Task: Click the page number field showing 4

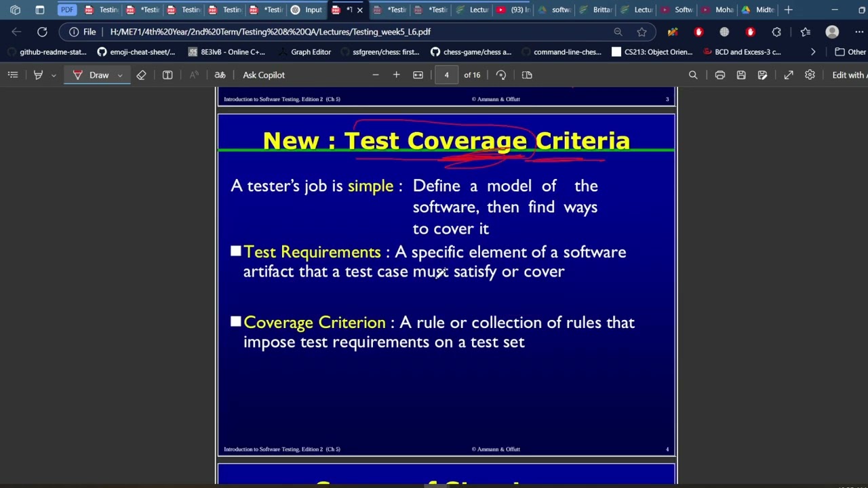Action: [446, 75]
